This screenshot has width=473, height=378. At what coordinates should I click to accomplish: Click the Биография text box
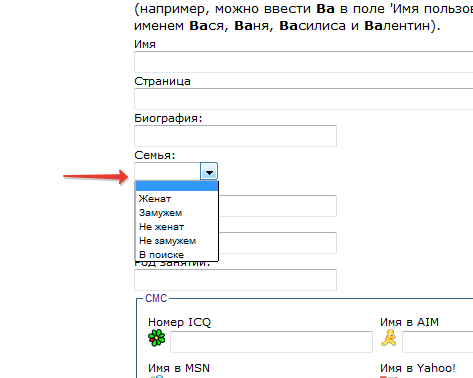pyautogui.click(x=235, y=136)
